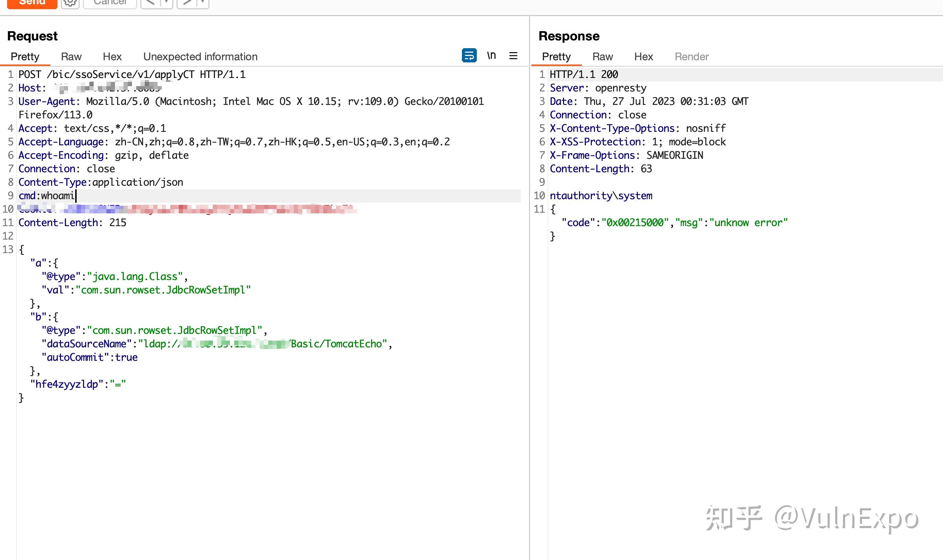
Task: Select the Response Pretty tab
Action: 556,57
